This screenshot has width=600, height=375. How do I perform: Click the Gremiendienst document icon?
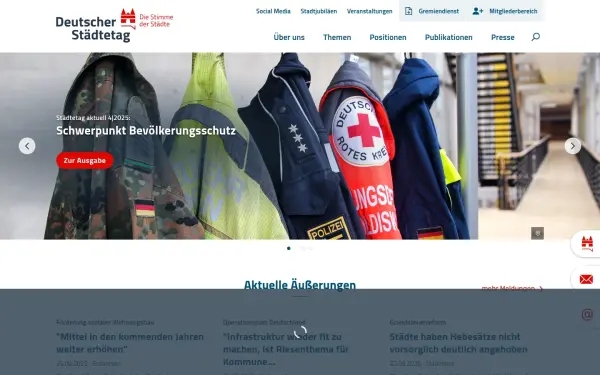(x=408, y=11)
